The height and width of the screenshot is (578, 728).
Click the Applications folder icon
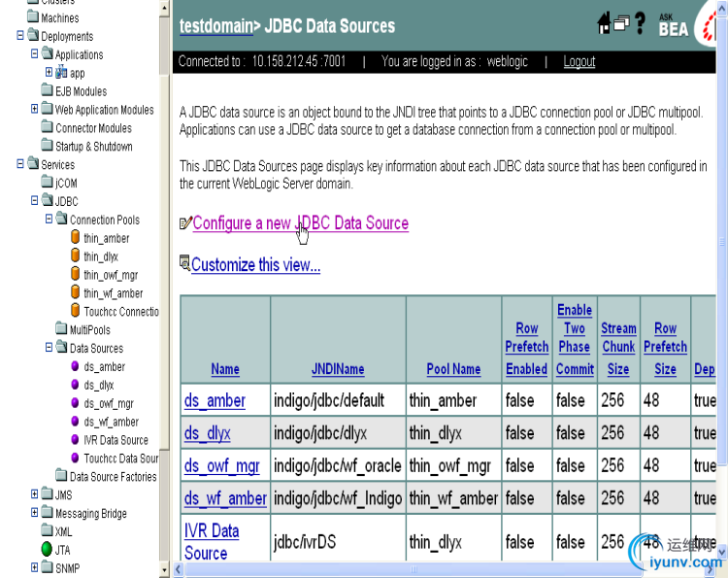click(48, 53)
